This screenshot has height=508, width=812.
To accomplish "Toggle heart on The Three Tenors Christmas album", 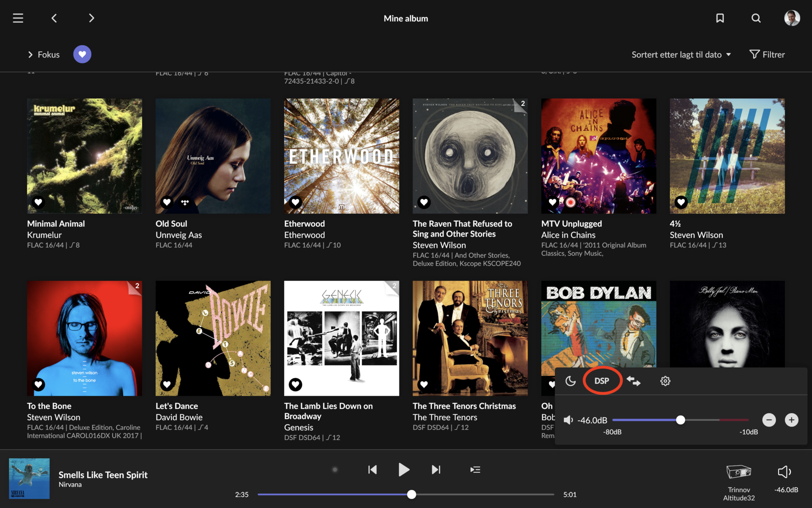I will tap(424, 385).
